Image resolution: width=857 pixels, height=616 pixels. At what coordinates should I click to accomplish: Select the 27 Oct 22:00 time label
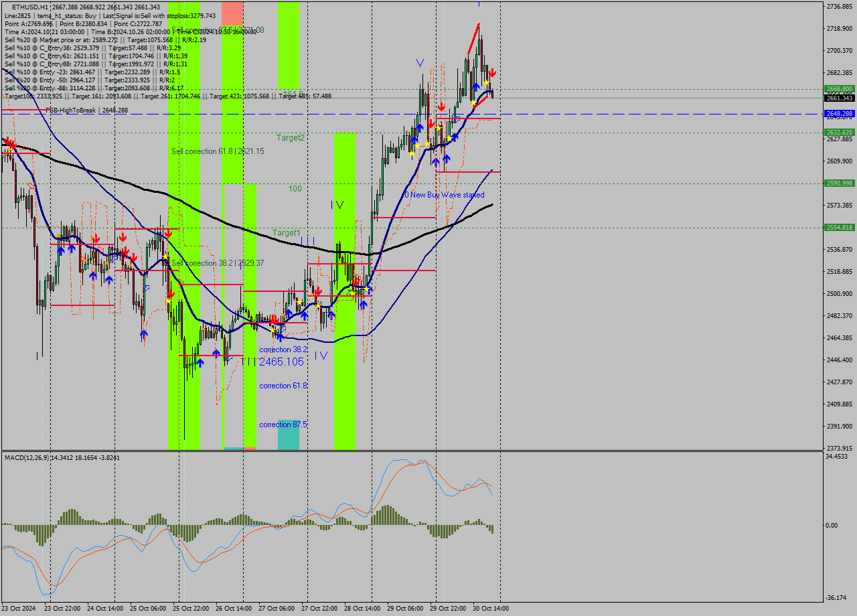[319, 609]
